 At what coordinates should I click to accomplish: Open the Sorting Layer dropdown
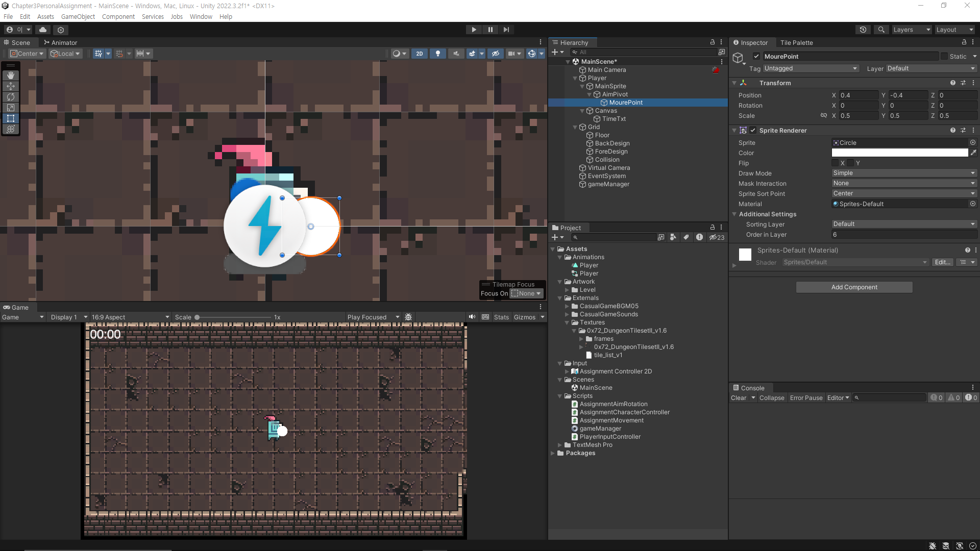pyautogui.click(x=904, y=224)
